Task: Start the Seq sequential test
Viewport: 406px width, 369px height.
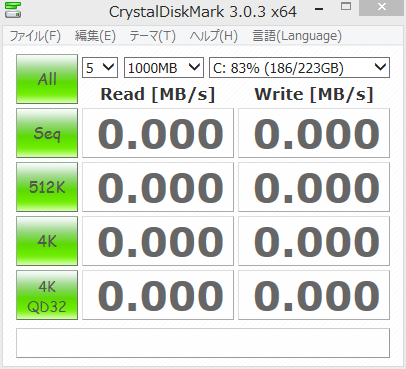Action: [47, 133]
